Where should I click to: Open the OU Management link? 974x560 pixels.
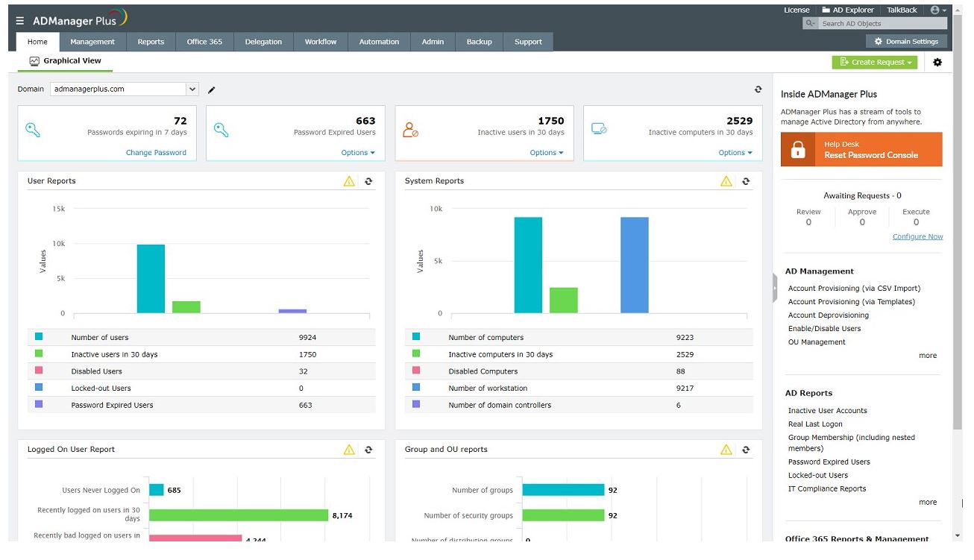click(x=817, y=342)
